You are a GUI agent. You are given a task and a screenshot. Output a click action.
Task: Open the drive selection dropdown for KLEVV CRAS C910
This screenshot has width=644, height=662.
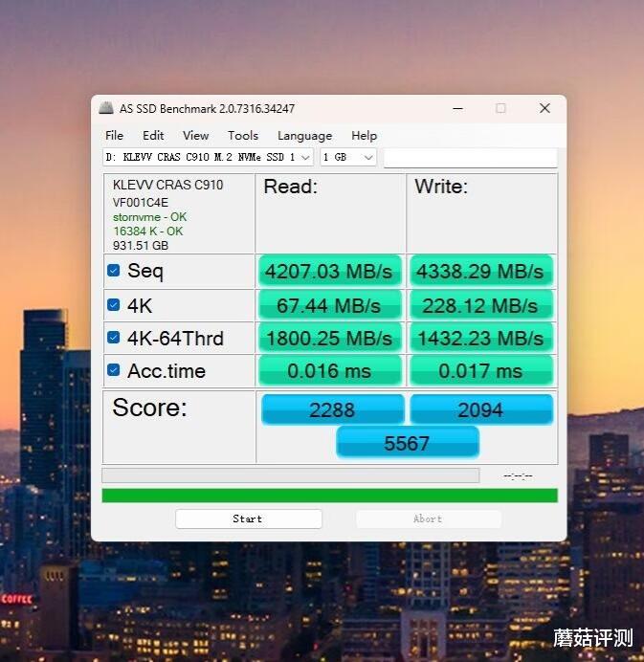208,157
